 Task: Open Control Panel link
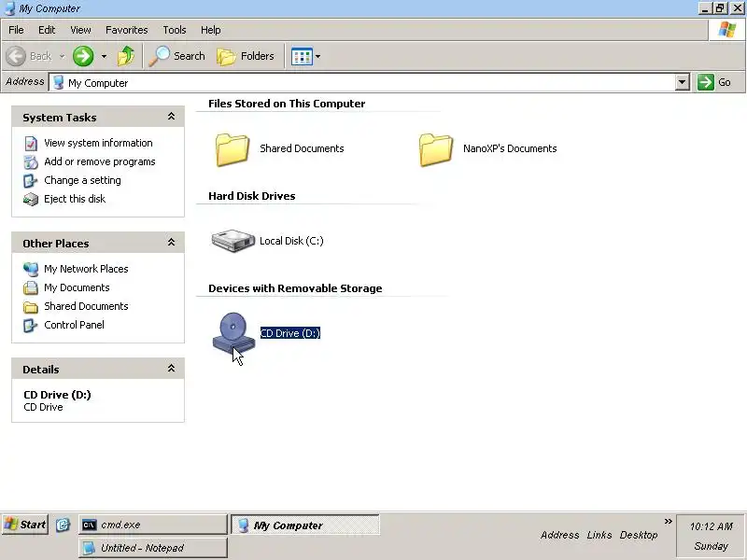(x=74, y=324)
